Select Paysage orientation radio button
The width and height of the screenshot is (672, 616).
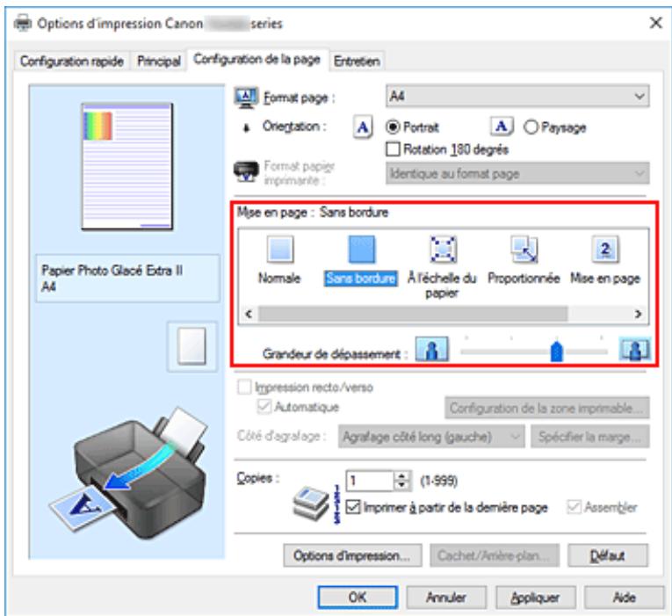point(531,127)
